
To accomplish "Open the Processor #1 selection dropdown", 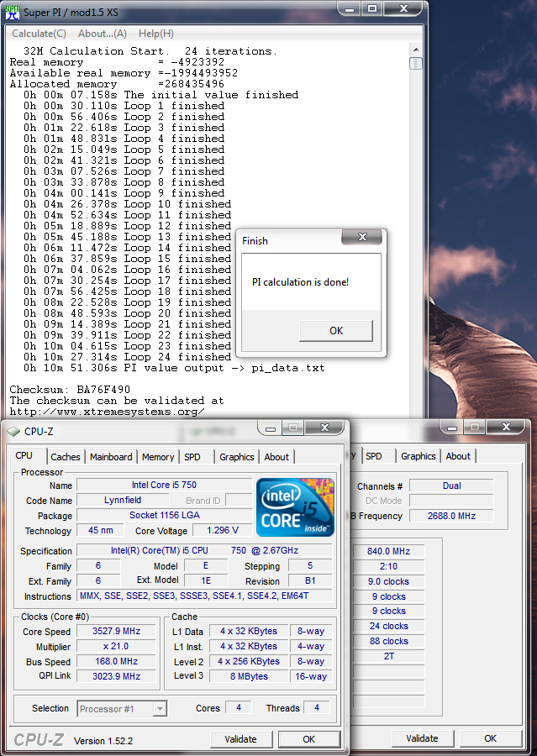I will 122,709.
